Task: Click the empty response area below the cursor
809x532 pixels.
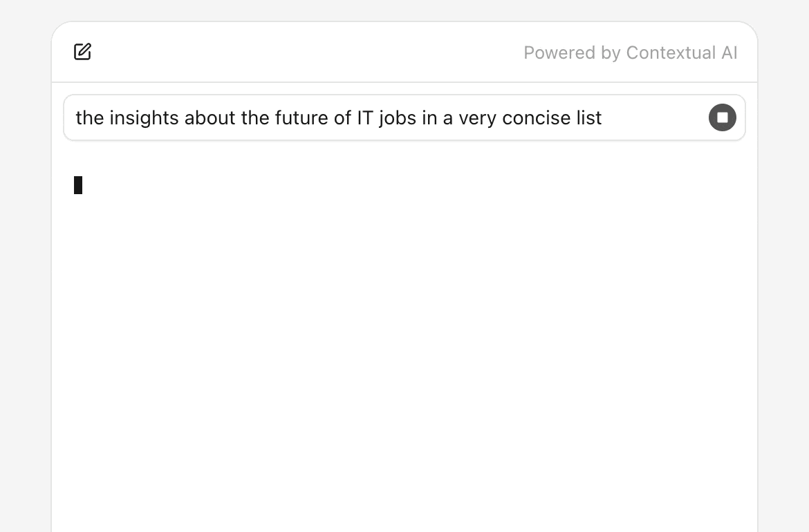Action: click(404, 345)
